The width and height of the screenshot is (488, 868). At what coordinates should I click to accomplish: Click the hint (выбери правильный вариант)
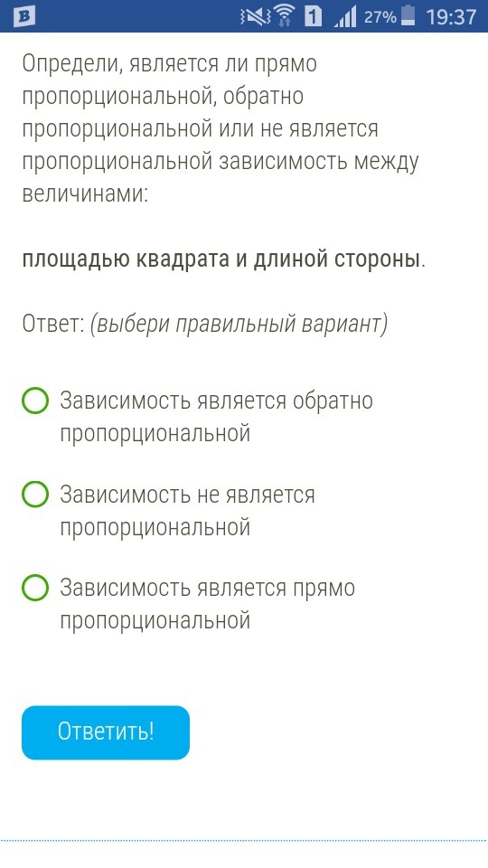pos(239,325)
